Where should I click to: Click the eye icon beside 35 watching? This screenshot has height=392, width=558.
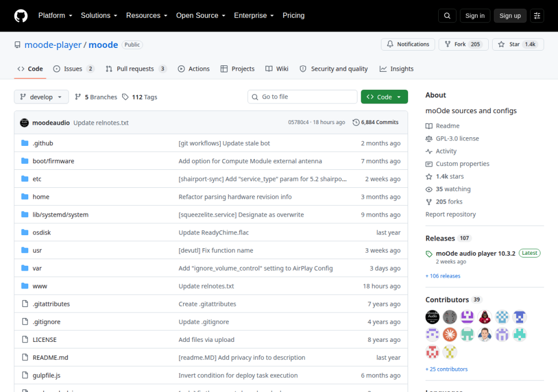tap(429, 189)
